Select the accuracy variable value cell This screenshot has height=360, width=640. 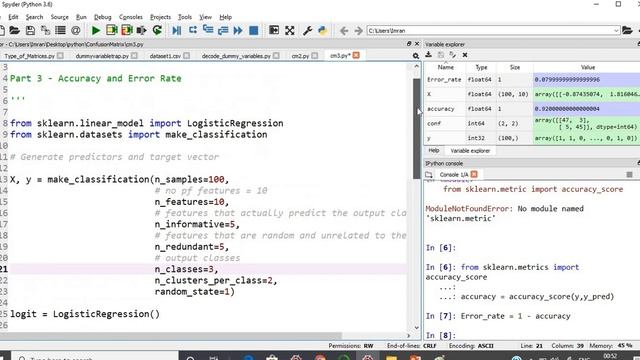pyautogui.click(x=587, y=109)
